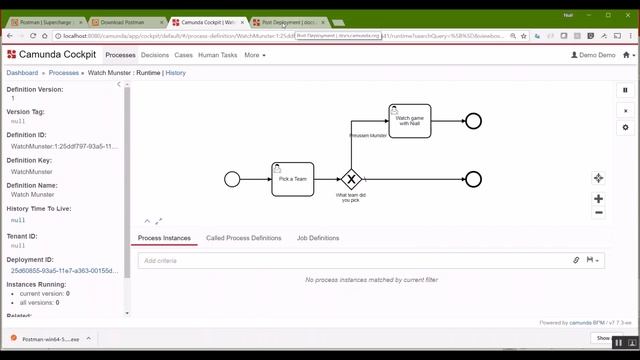Click the camunda BPM footer link

click(x=587, y=322)
